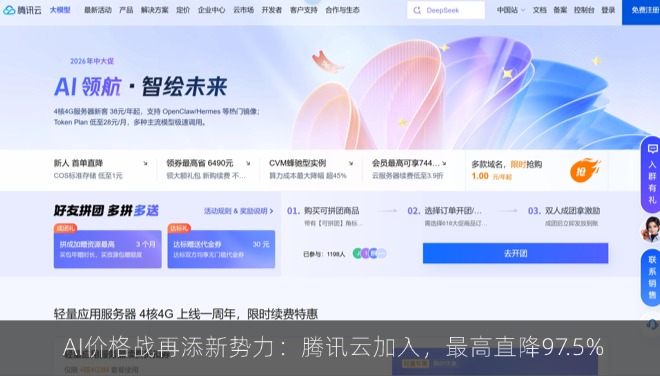Open the 开发者 menu
Image resolution: width=660 pixels, height=376 pixels.
[271, 10]
